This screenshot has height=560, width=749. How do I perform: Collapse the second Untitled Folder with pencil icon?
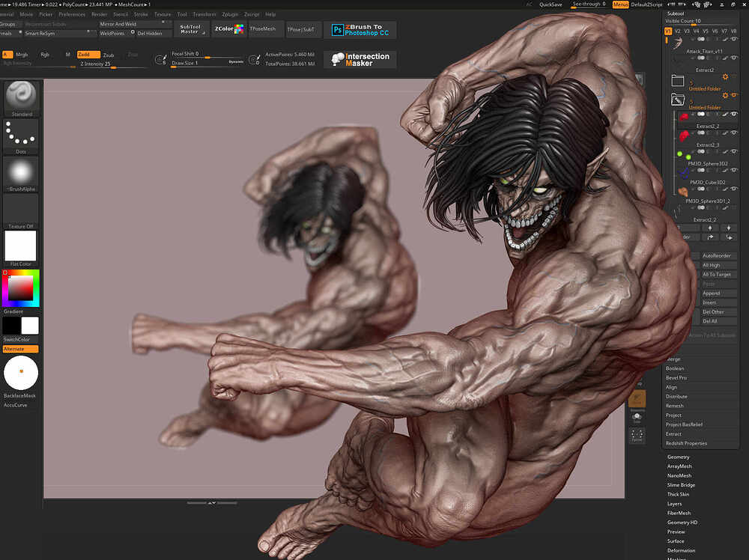tap(677, 100)
